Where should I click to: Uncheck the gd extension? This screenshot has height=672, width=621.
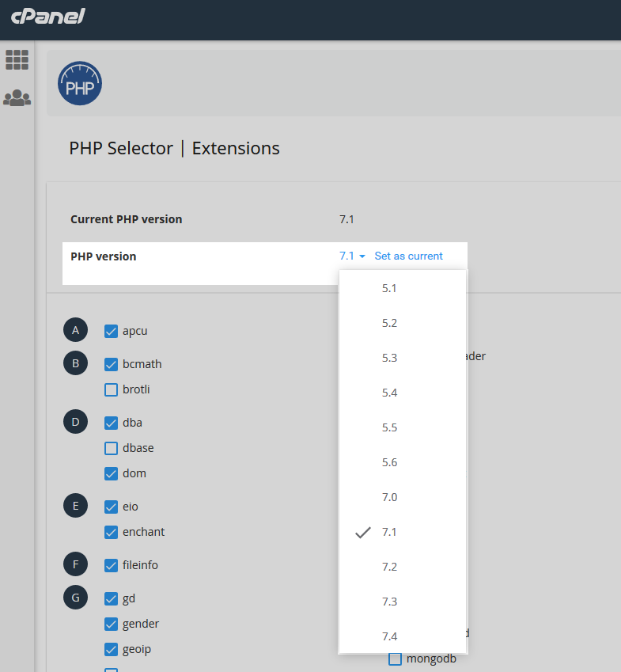pyautogui.click(x=111, y=598)
